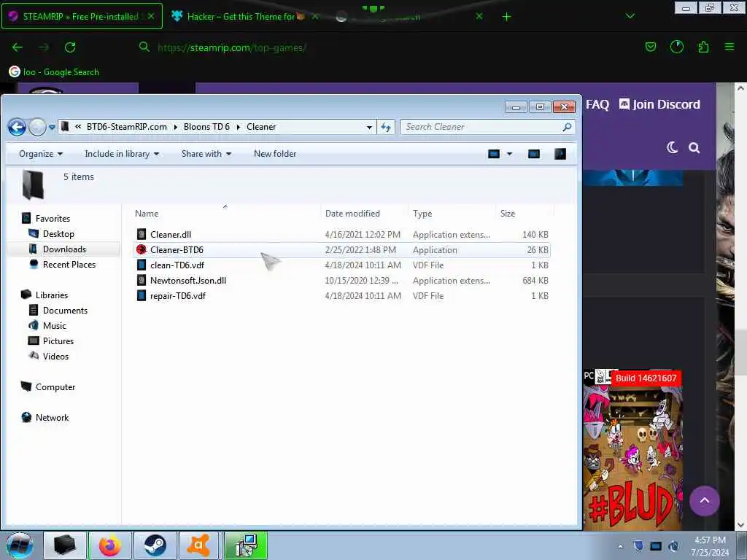
Task: Click the Explorer forward arrow button
Action: [x=37, y=127]
